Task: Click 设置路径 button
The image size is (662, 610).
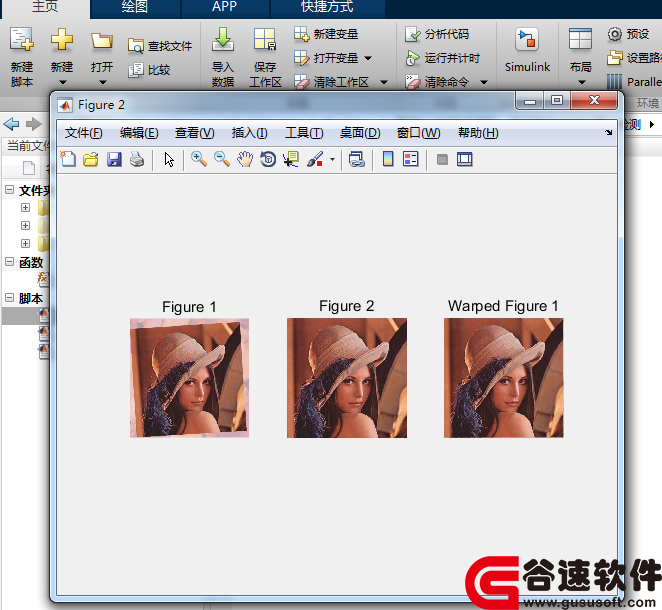Action: click(634, 58)
